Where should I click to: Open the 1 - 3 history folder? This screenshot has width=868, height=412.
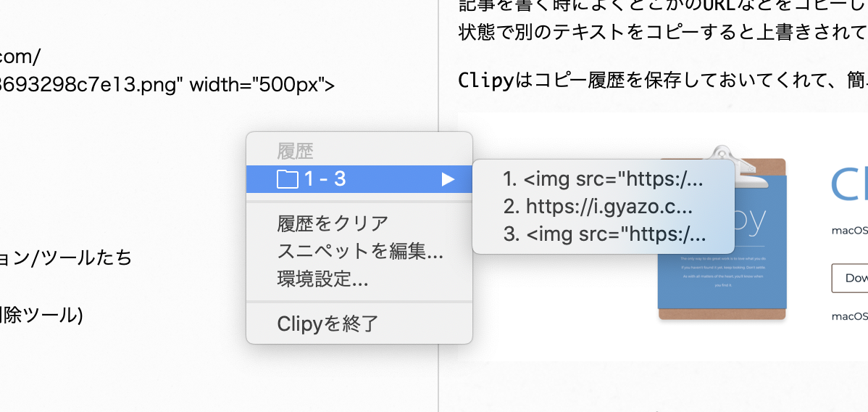[x=359, y=179]
